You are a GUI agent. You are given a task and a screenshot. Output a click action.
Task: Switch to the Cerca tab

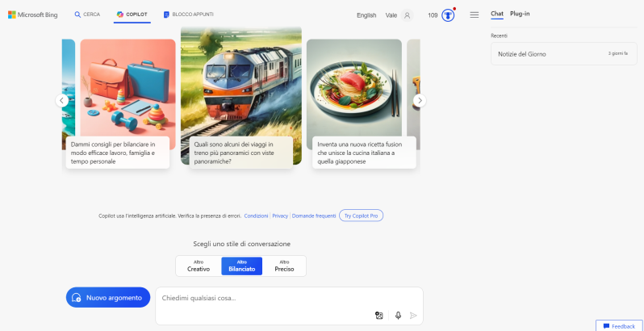(88, 15)
